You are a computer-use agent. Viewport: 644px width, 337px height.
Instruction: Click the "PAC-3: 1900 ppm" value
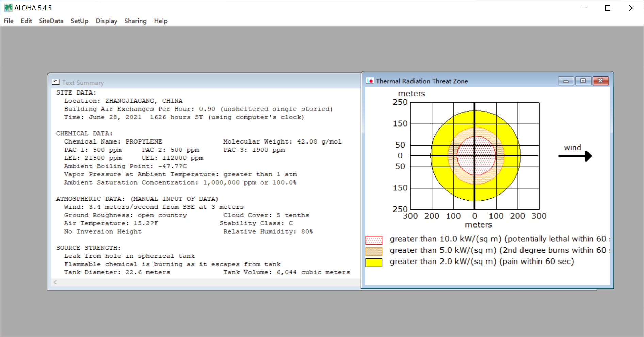[254, 150]
